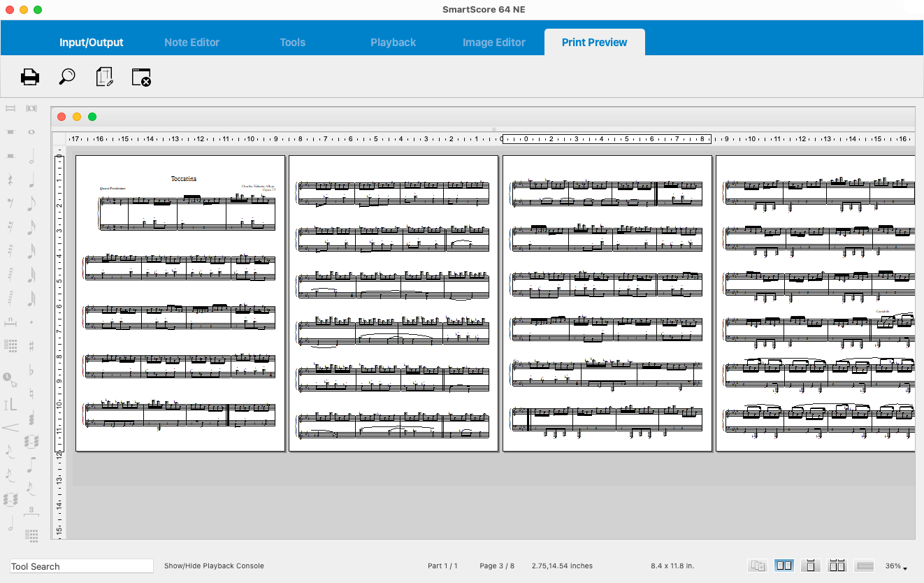This screenshot has width=924, height=583.
Task: Select the text insertion tool
Action: click(x=10, y=404)
